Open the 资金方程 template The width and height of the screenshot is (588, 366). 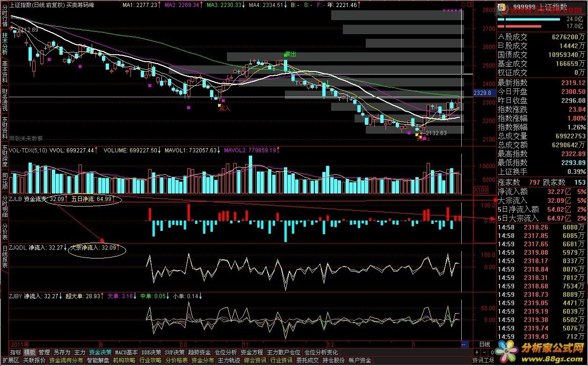click(x=252, y=352)
